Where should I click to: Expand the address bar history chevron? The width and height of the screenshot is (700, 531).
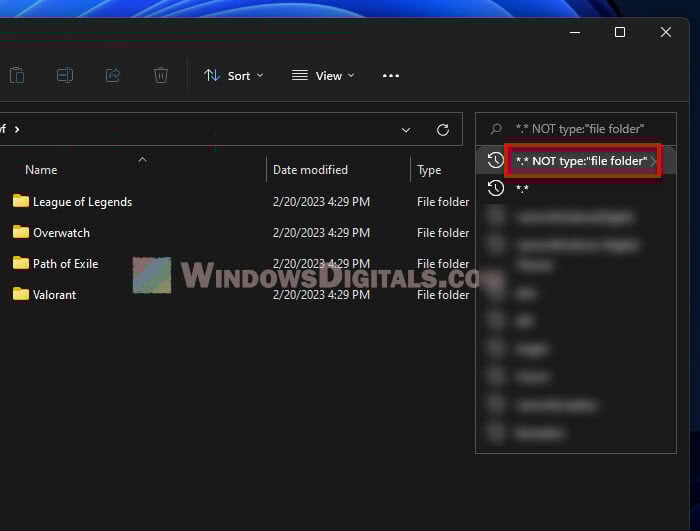pyautogui.click(x=406, y=130)
